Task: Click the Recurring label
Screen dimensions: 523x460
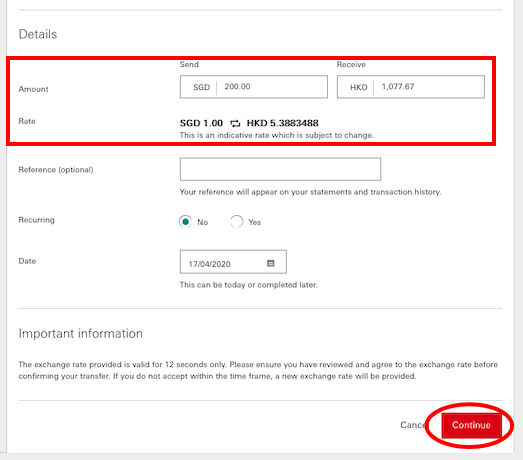Action: click(36, 220)
